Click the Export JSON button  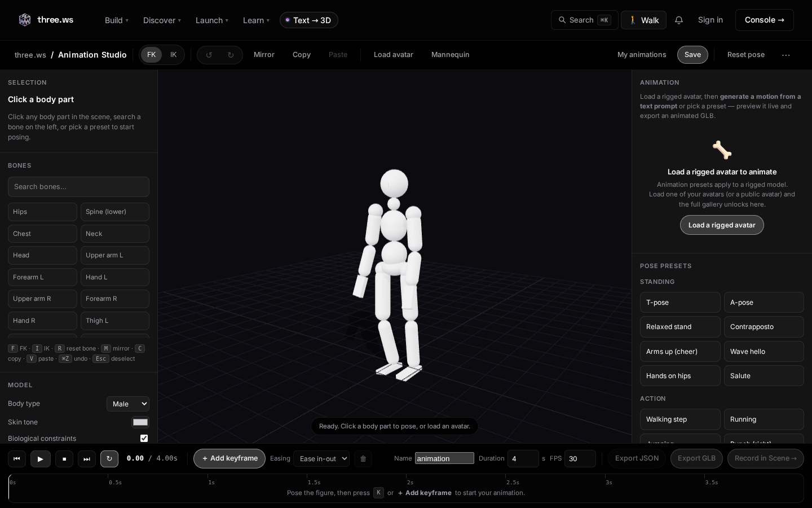point(637,459)
